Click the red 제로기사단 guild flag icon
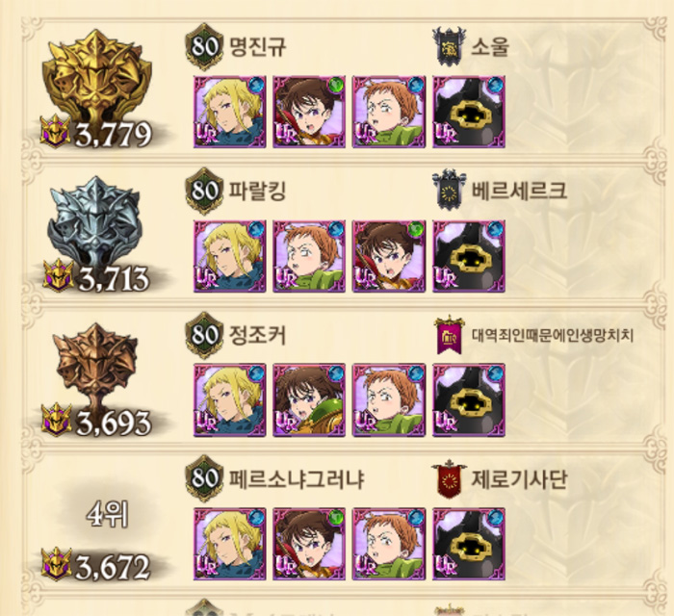 pos(450,479)
